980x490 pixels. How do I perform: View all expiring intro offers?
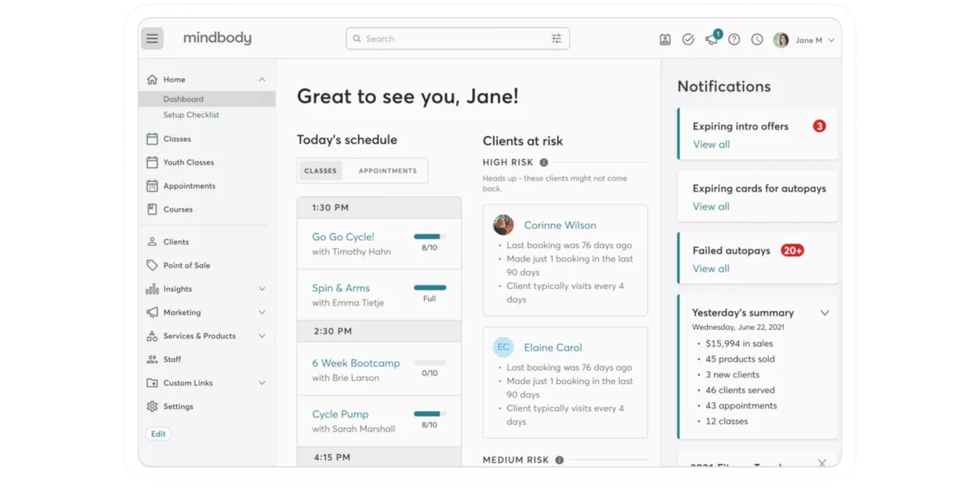(711, 145)
